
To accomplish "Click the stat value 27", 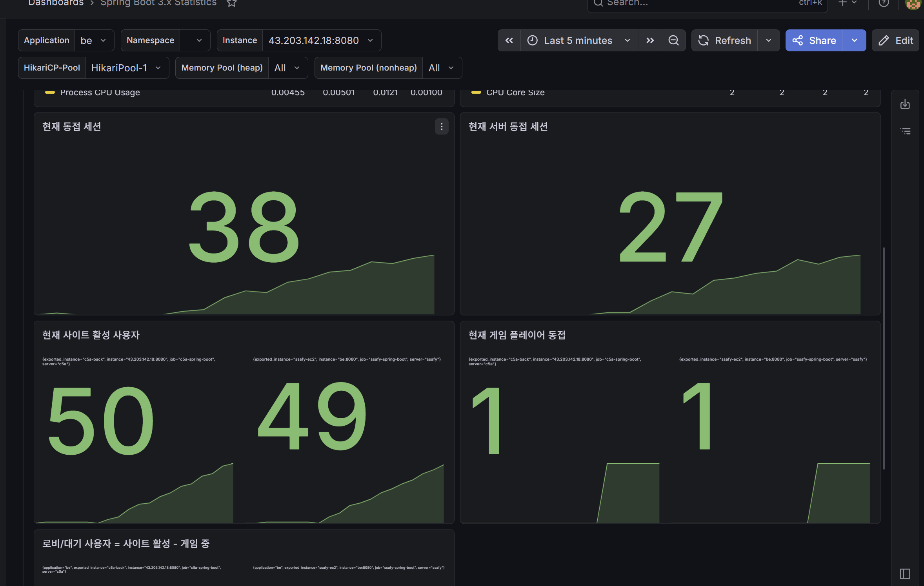I will pos(671,227).
